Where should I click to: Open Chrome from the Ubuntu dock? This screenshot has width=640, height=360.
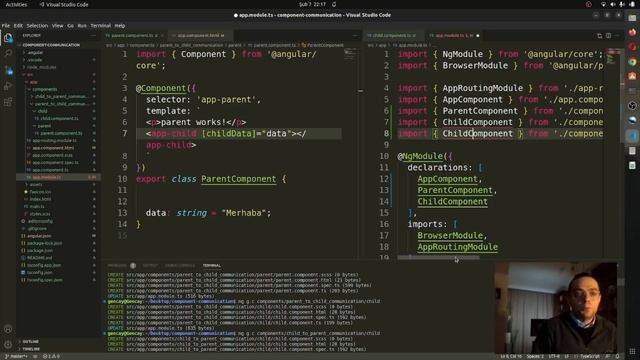632,62
